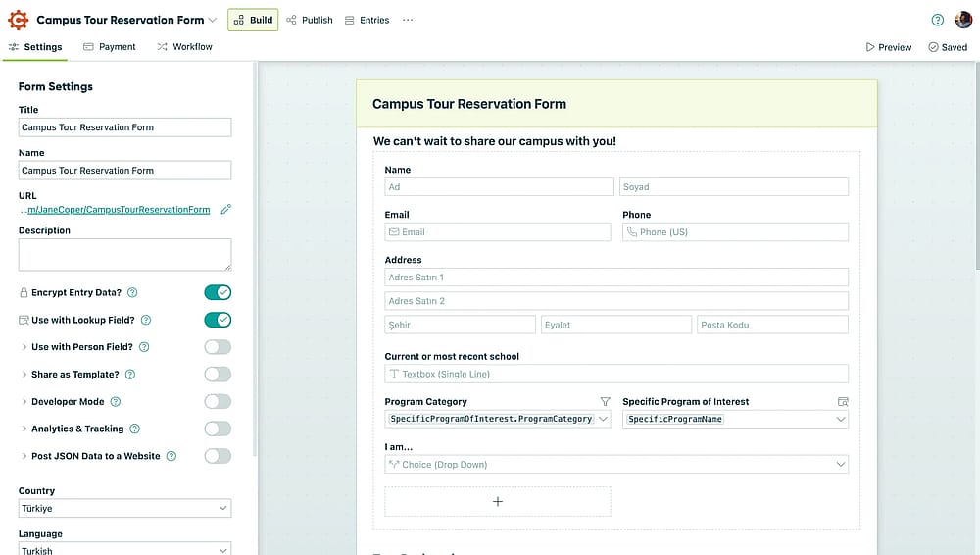Click help icon beside Encrypt Entry Data
Screen dimensions: 980x555
(132, 293)
